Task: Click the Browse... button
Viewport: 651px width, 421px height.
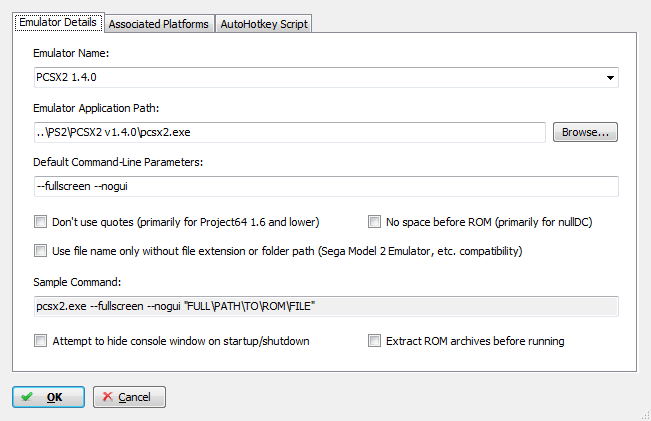Action: [x=585, y=132]
